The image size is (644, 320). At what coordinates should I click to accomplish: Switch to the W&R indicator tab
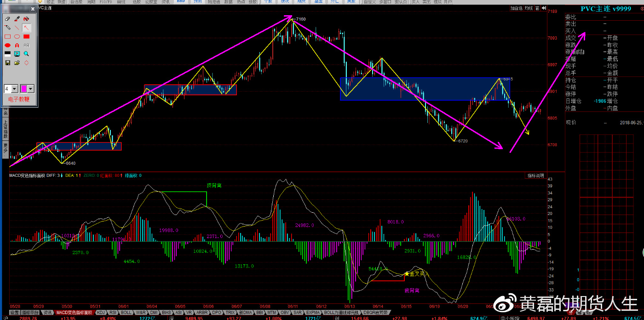(x=141, y=313)
